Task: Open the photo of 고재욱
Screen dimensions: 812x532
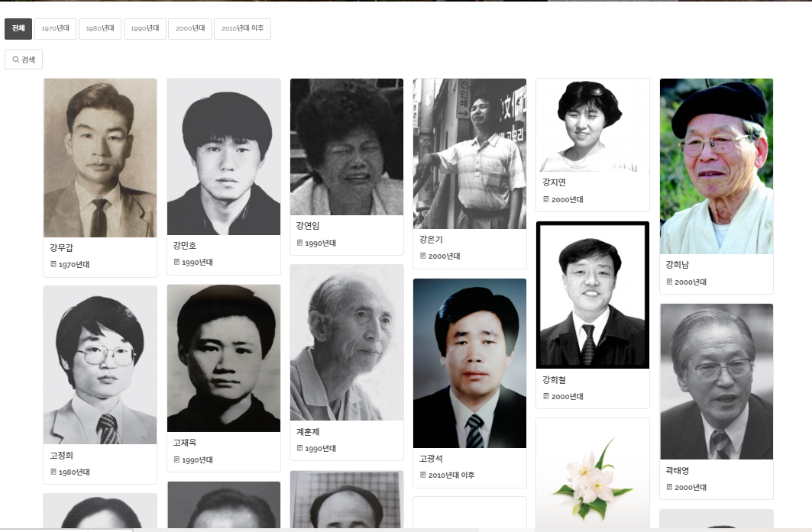Action: 224,358
